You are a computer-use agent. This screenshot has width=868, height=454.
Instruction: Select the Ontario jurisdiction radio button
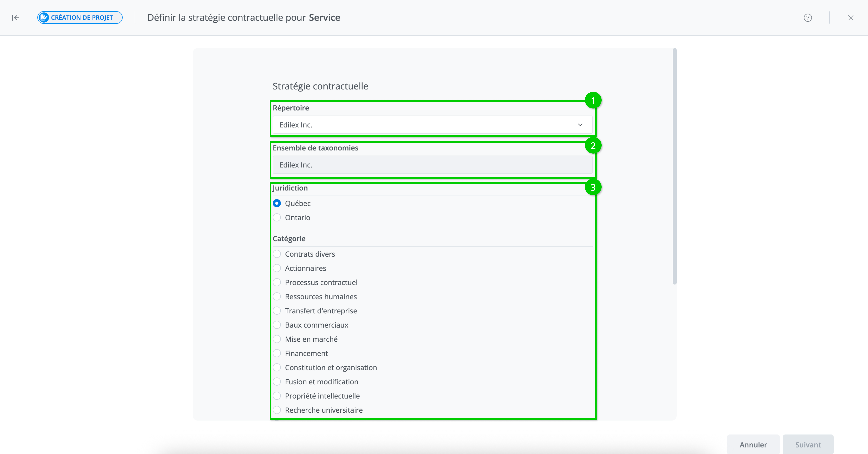click(277, 218)
